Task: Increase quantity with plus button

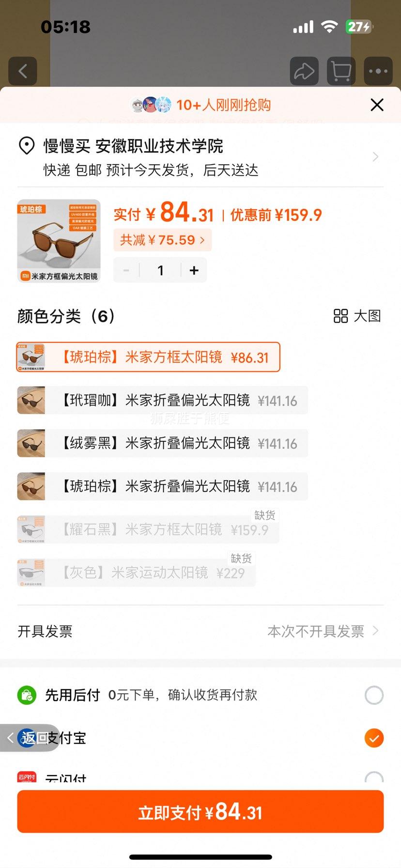Action: [194, 270]
